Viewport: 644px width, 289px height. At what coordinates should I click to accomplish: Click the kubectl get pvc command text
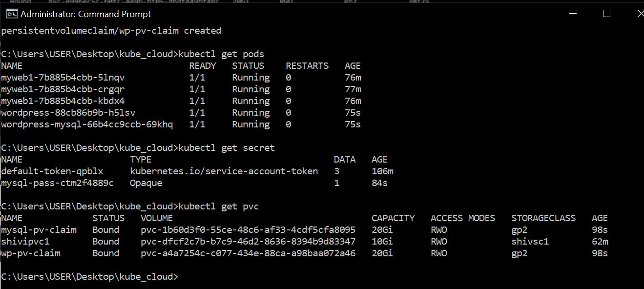pos(219,206)
